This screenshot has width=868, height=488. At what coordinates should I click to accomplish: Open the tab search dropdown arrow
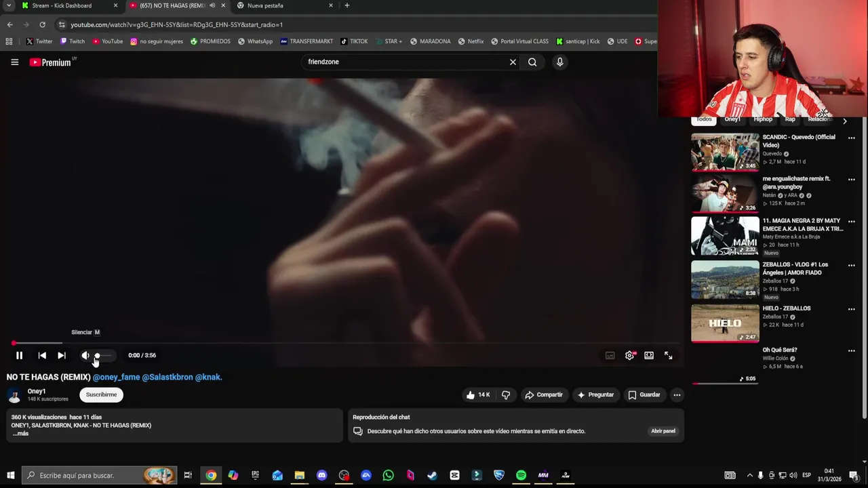pyautogui.click(x=8, y=5)
